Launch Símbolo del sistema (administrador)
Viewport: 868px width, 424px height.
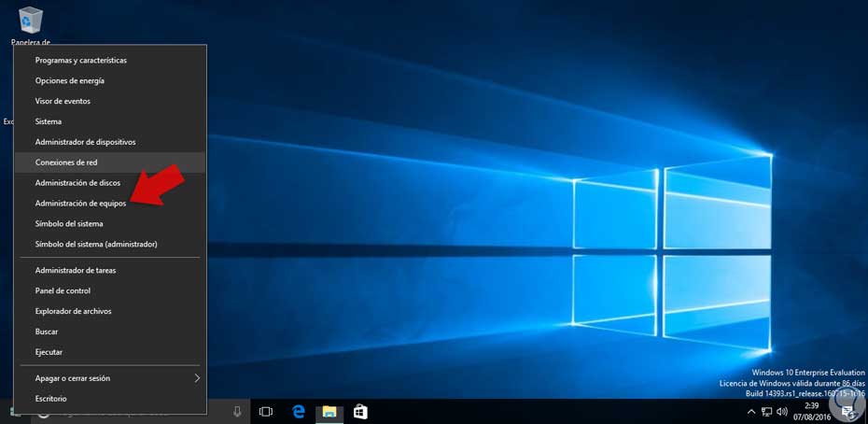(x=109, y=244)
